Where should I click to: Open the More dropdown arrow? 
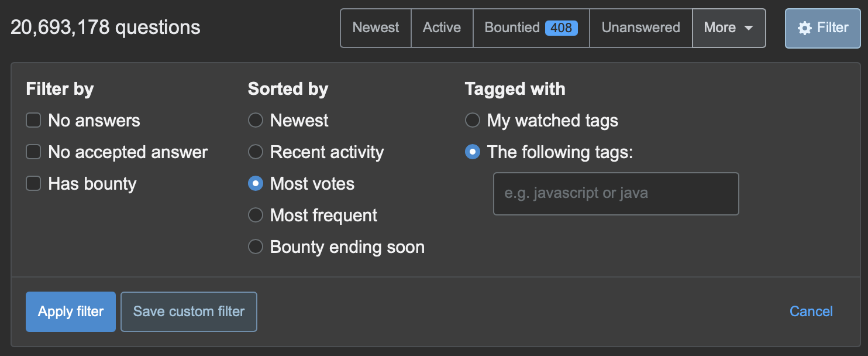tap(748, 28)
